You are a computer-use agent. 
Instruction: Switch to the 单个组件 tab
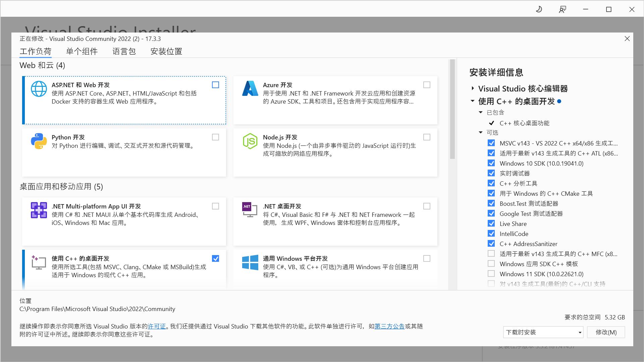(x=82, y=51)
